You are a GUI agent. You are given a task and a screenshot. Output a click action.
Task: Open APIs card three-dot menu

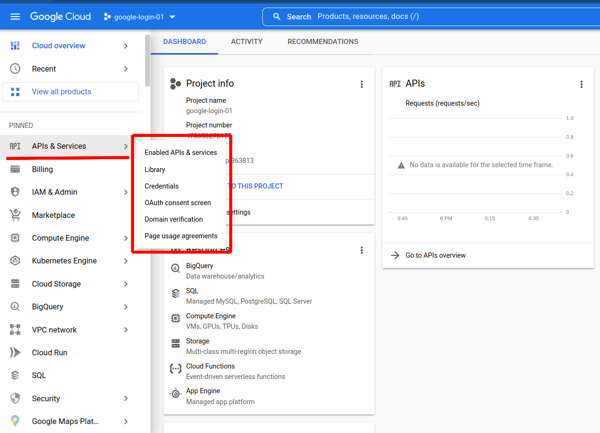(x=581, y=84)
